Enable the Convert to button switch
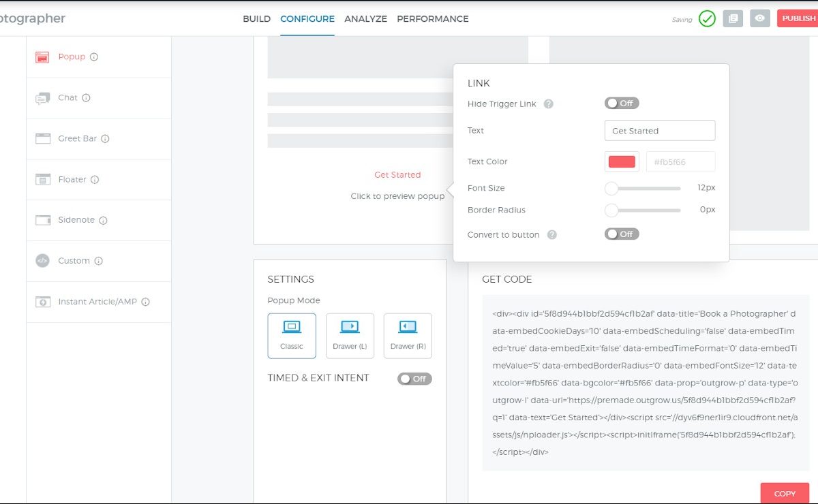This screenshot has height=504, width=818. [621, 234]
